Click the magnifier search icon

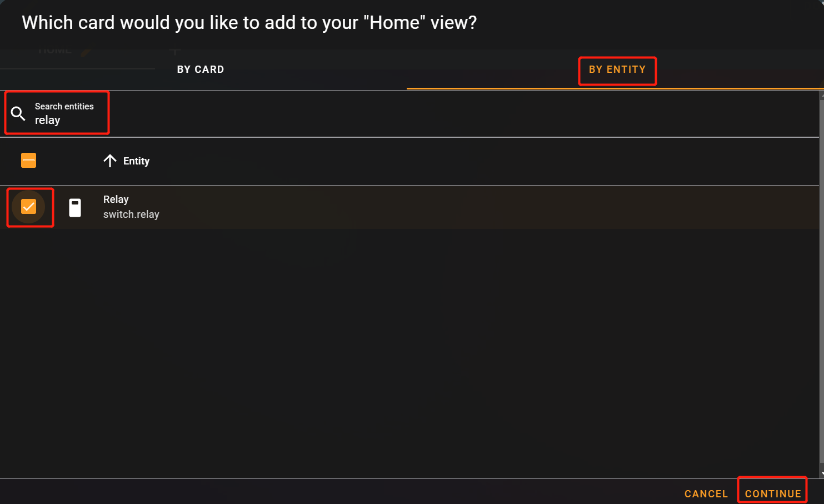(18, 113)
